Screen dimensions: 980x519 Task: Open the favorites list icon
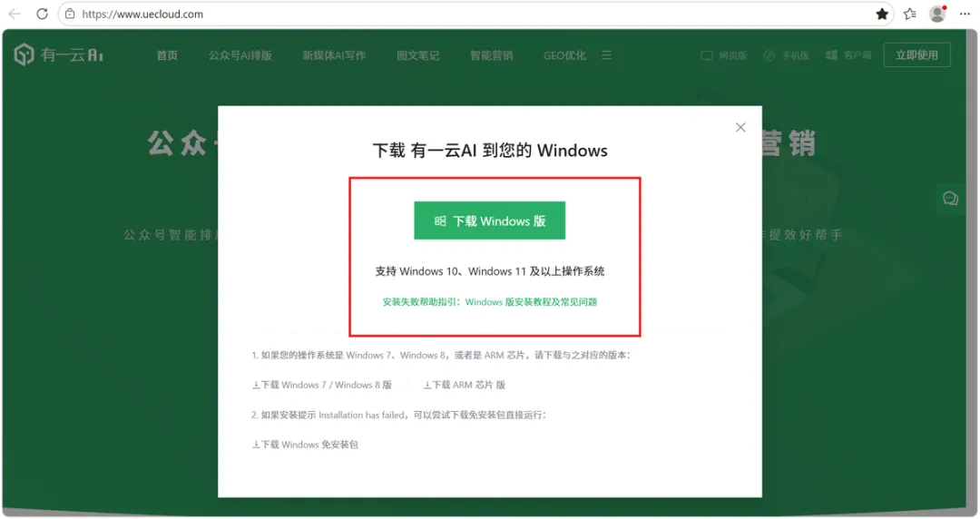(x=910, y=14)
